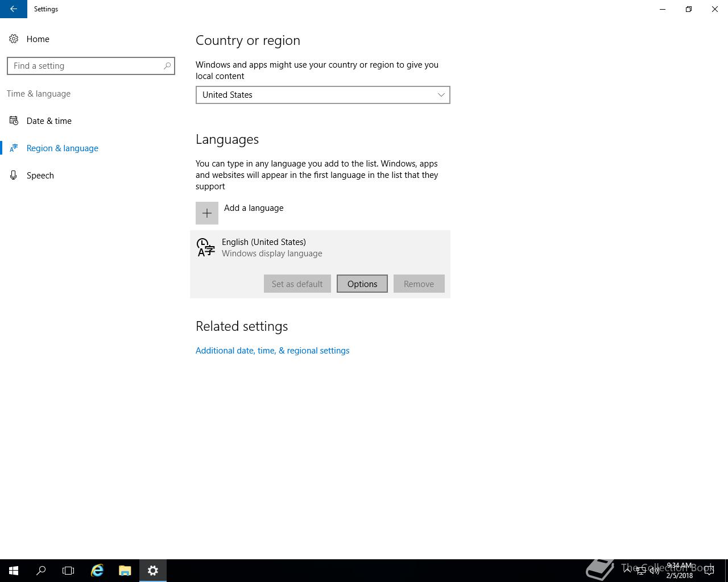The image size is (728, 582).
Task: Click the English language pack icon
Action: pyautogui.click(x=205, y=247)
